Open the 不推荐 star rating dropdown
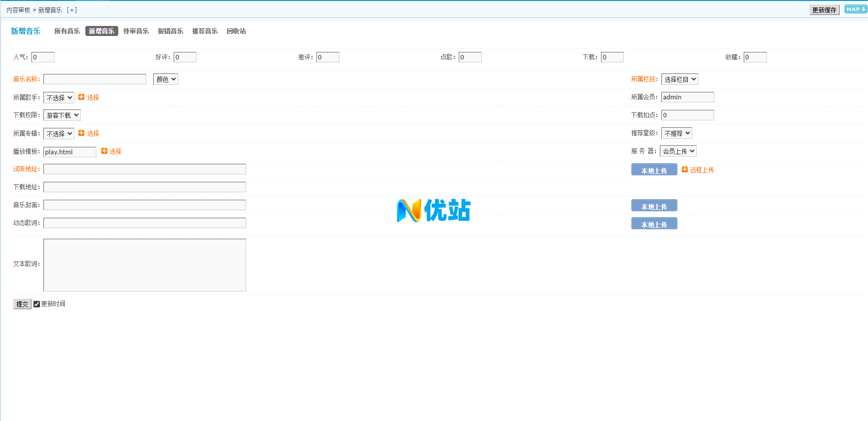 pyautogui.click(x=676, y=133)
